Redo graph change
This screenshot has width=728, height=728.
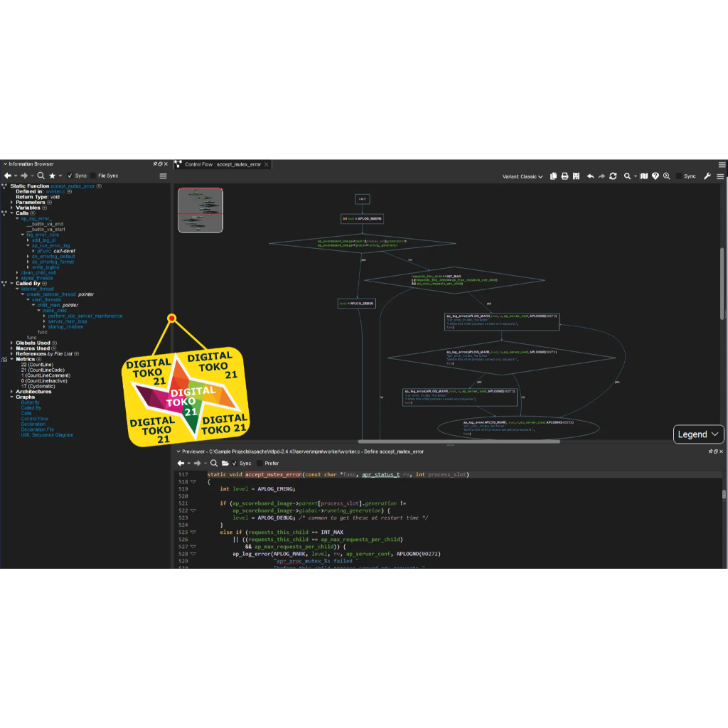point(601,176)
